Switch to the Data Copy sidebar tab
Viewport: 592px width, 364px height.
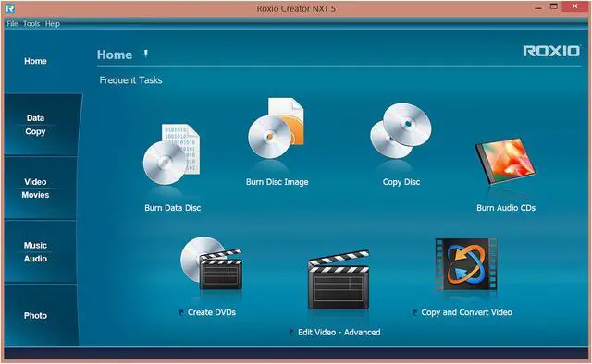[x=41, y=125]
